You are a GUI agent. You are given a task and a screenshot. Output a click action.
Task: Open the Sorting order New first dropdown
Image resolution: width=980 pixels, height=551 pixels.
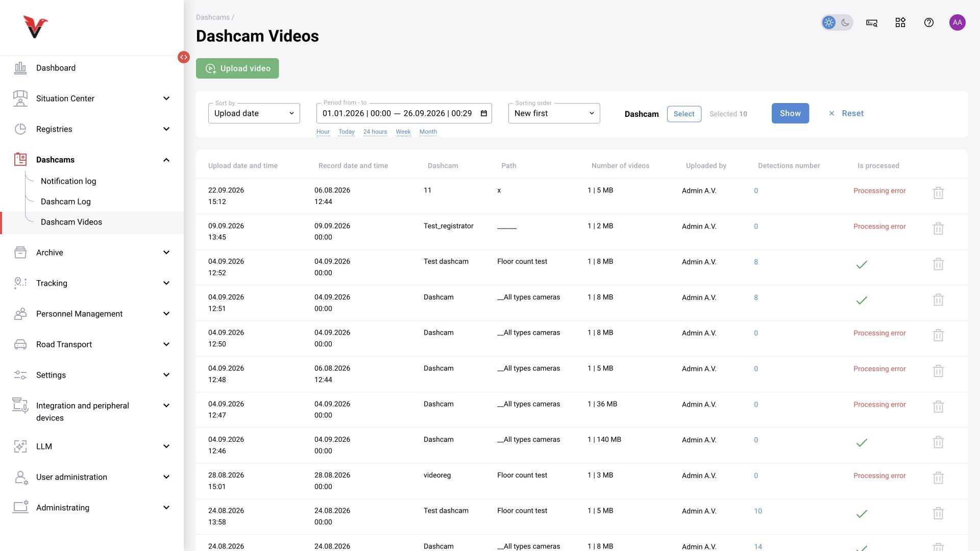pos(554,113)
